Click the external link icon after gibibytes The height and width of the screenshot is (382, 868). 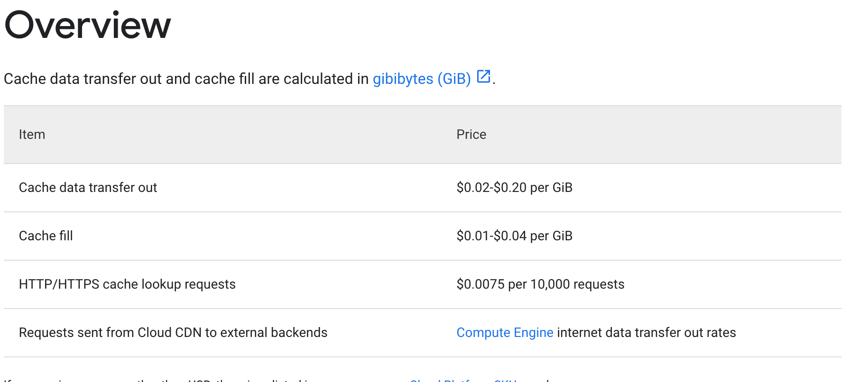[483, 76]
